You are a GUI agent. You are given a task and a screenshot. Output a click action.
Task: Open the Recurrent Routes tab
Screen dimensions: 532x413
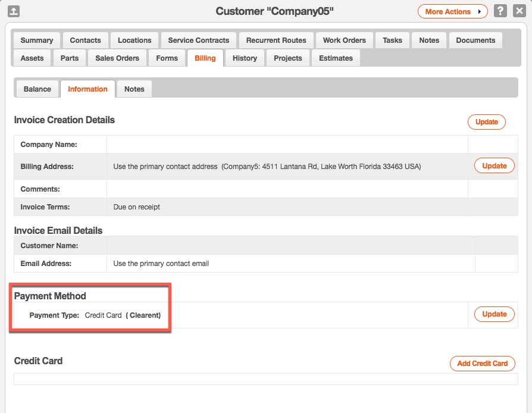coord(276,40)
